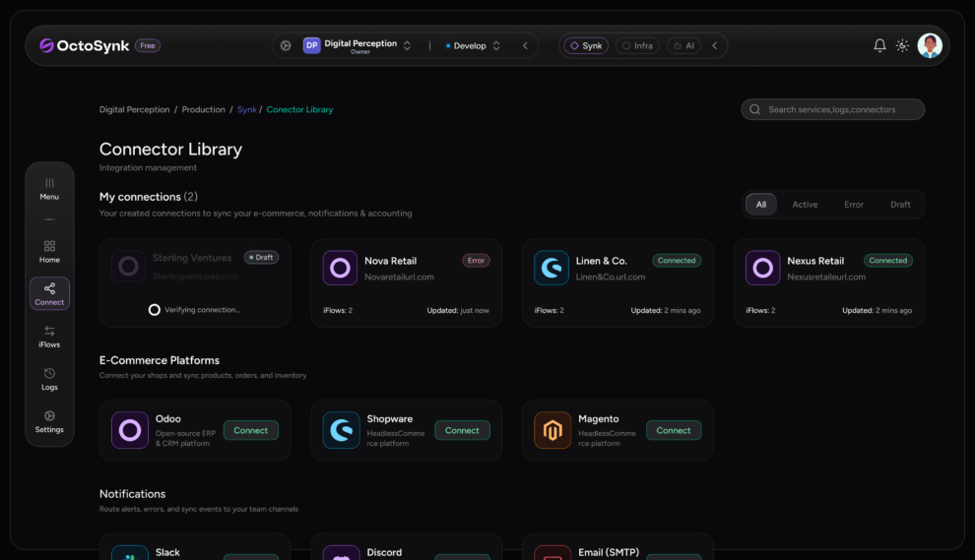Open Production breadcrumb link
The height and width of the screenshot is (560, 975).
(203, 109)
